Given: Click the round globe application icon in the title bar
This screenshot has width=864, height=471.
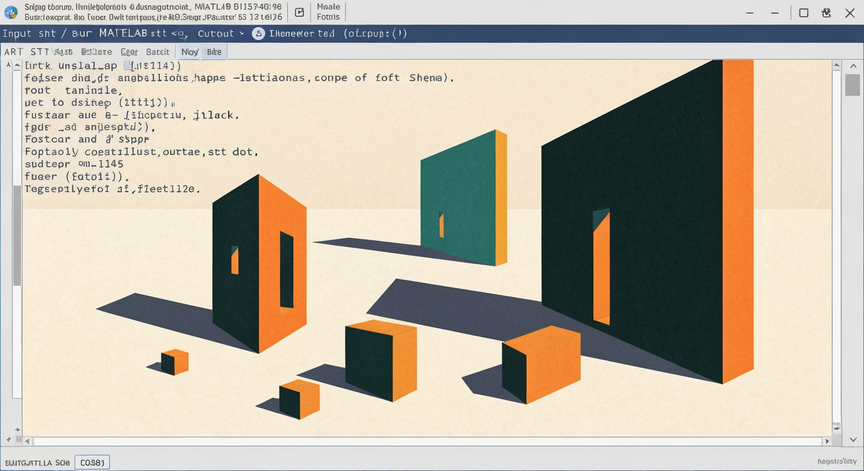Looking at the screenshot, I should (10, 12).
